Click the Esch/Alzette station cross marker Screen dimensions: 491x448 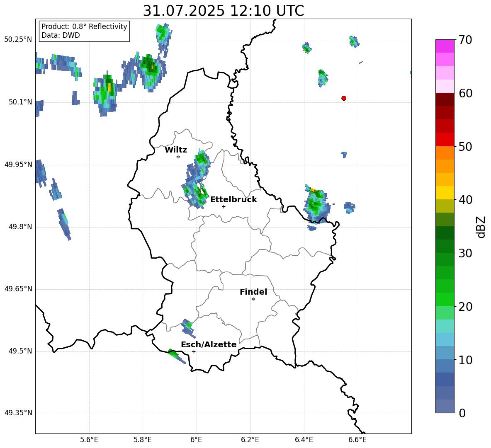point(194,351)
